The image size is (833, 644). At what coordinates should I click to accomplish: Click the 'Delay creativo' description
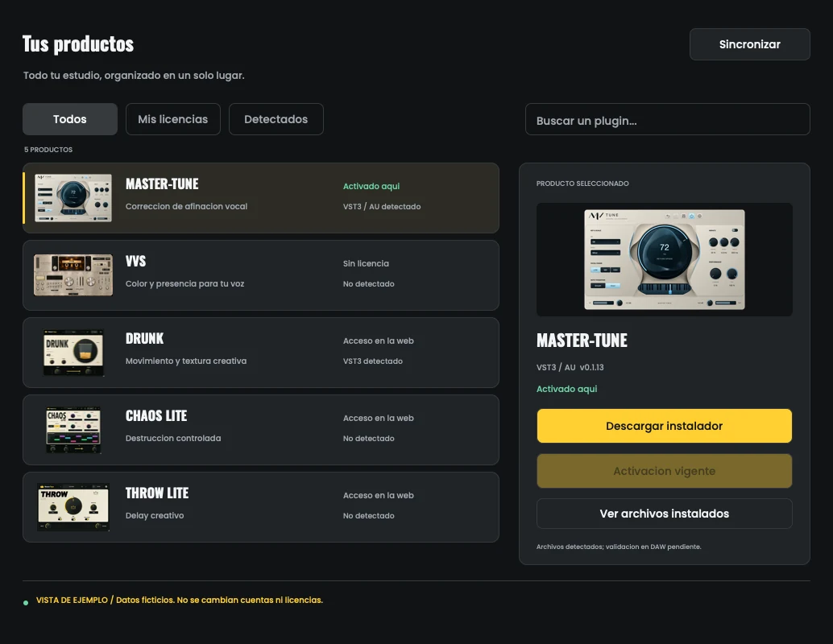click(x=155, y=515)
